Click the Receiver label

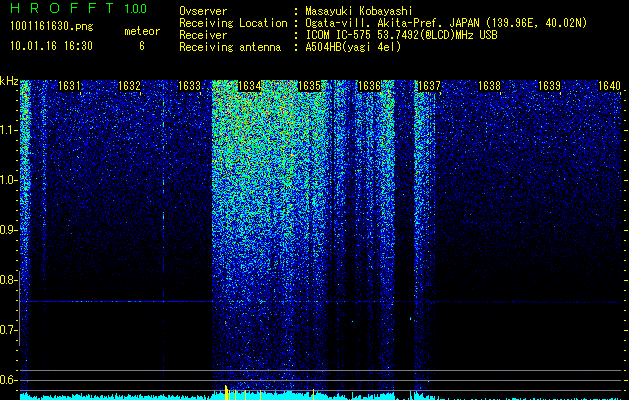coord(203,35)
